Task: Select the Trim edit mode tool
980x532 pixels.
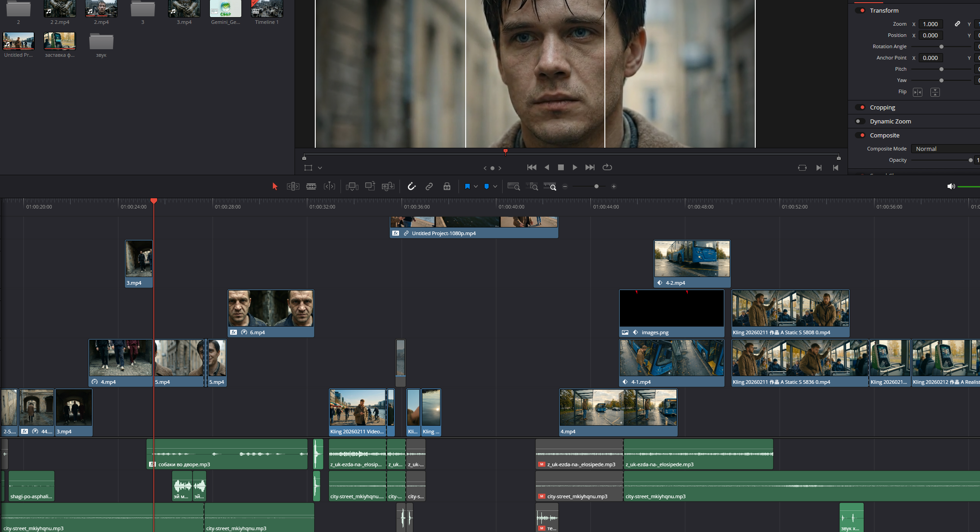Action: tap(293, 186)
